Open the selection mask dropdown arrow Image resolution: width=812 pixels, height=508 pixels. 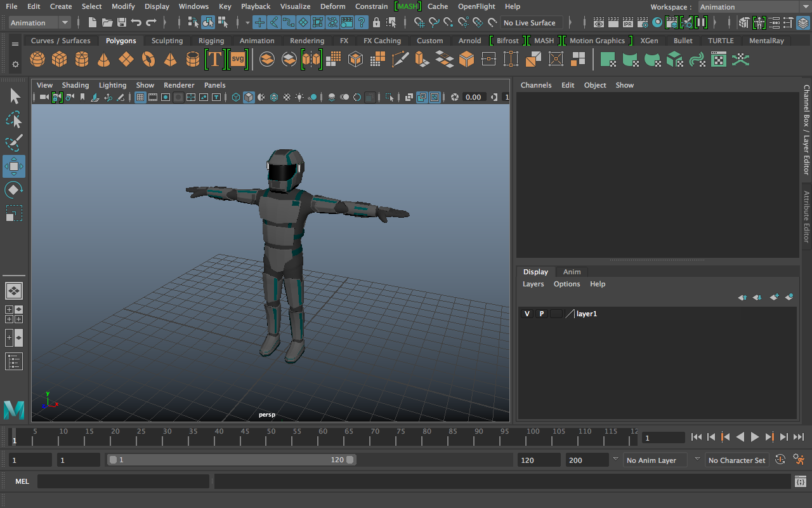(x=248, y=23)
